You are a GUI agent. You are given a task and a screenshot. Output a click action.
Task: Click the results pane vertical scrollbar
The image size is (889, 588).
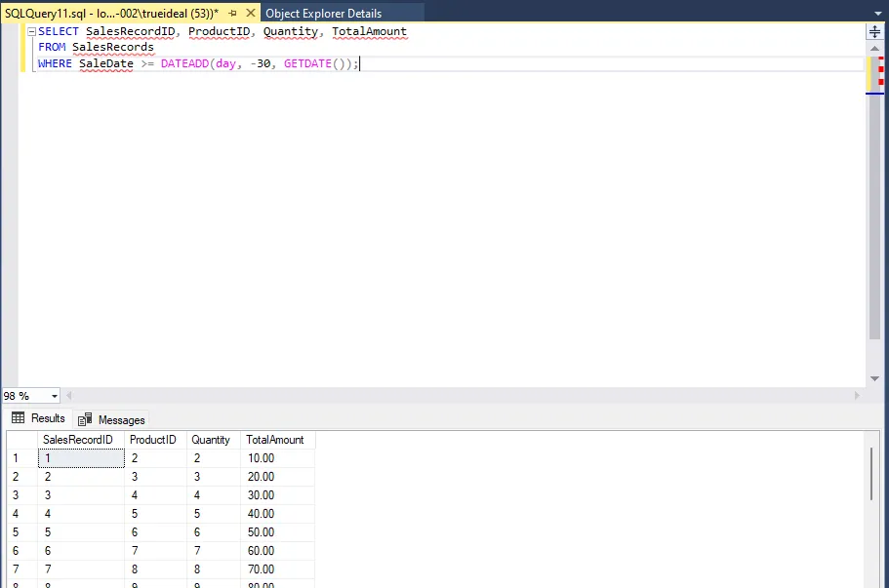871,474
